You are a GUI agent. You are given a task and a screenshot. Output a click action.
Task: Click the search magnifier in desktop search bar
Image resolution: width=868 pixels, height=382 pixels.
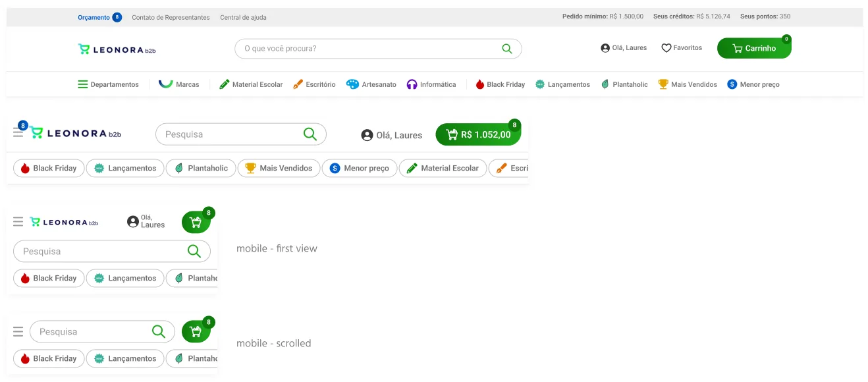[x=506, y=49]
